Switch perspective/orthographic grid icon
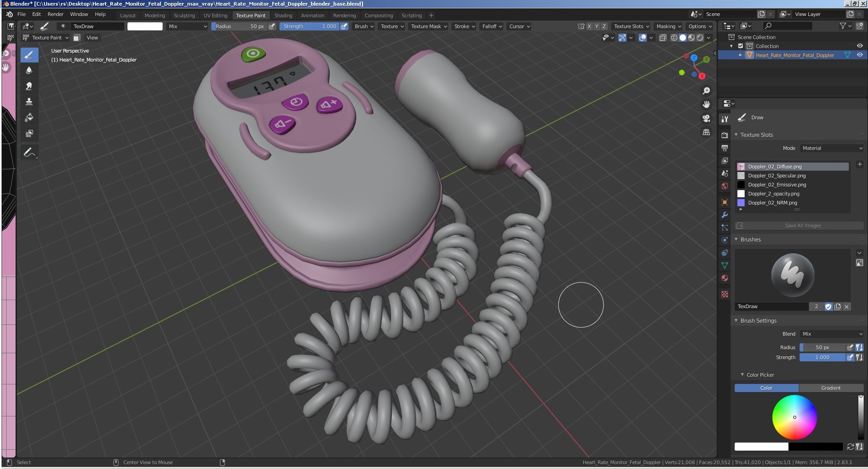This screenshot has height=469, width=868. pos(706,132)
